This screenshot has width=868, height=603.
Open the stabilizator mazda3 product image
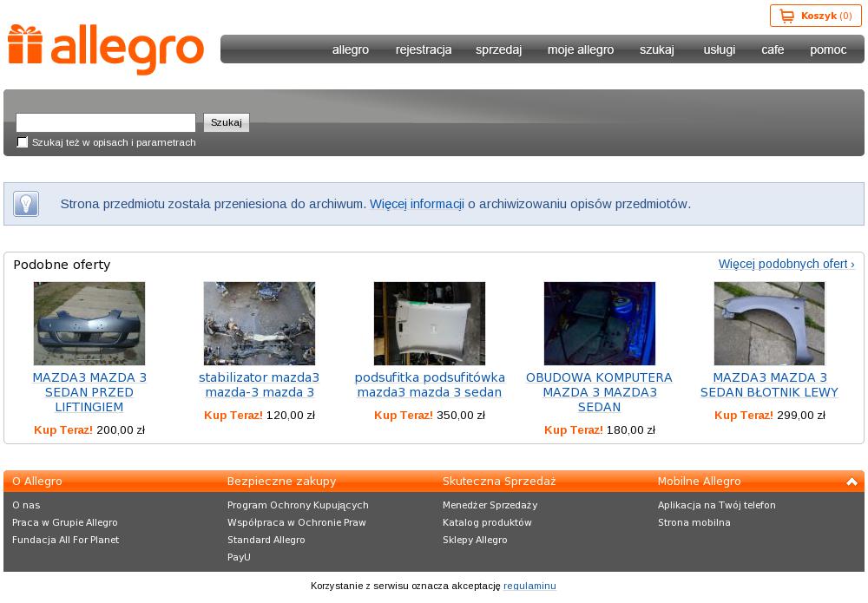tap(259, 324)
